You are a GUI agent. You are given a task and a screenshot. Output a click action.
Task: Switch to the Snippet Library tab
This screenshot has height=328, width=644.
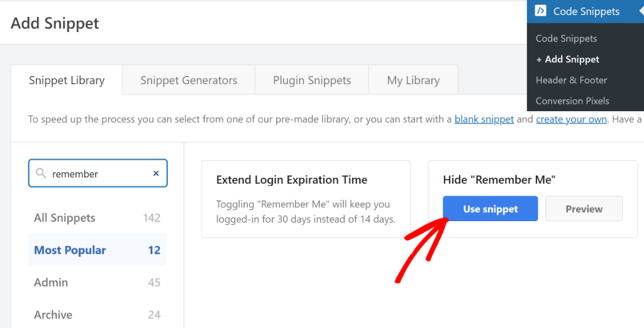tap(67, 80)
